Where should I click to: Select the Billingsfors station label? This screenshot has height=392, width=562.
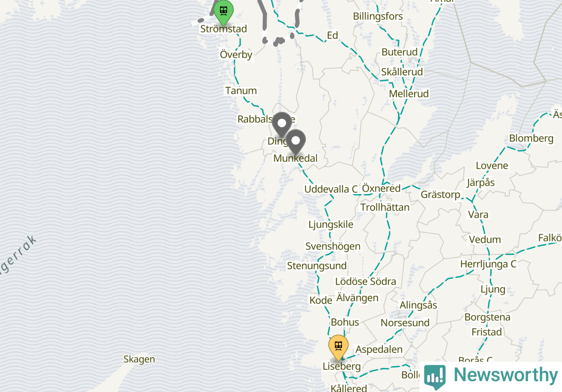tap(378, 16)
